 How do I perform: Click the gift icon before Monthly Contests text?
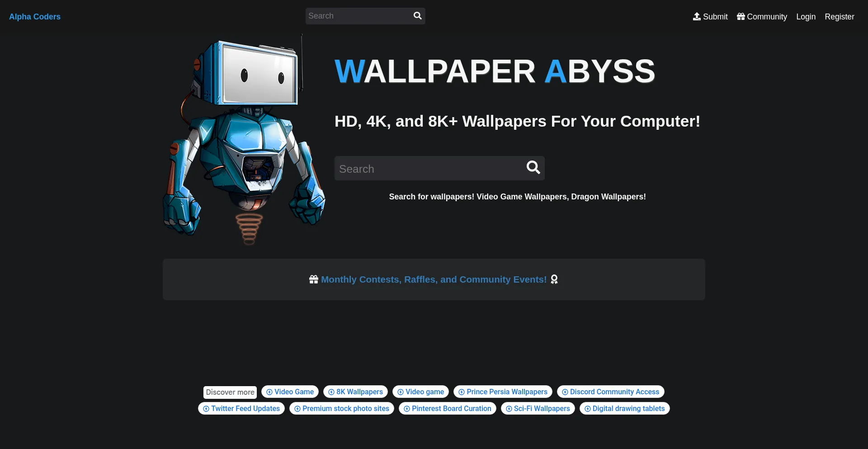point(313,279)
